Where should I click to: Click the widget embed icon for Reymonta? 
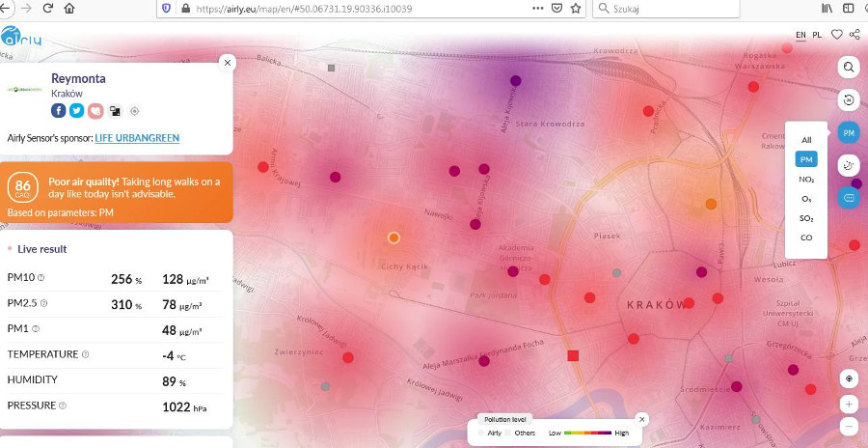[x=115, y=111]
